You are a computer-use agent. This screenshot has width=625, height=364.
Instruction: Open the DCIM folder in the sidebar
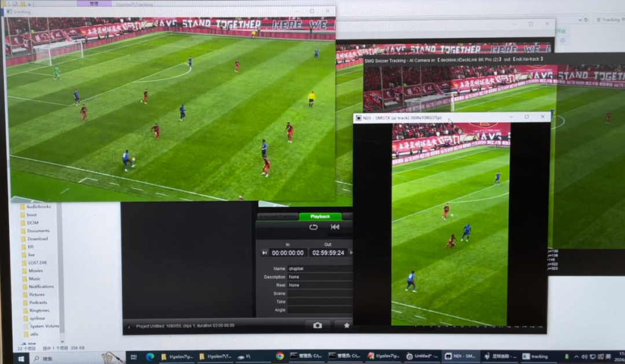(x=32, y=222)
